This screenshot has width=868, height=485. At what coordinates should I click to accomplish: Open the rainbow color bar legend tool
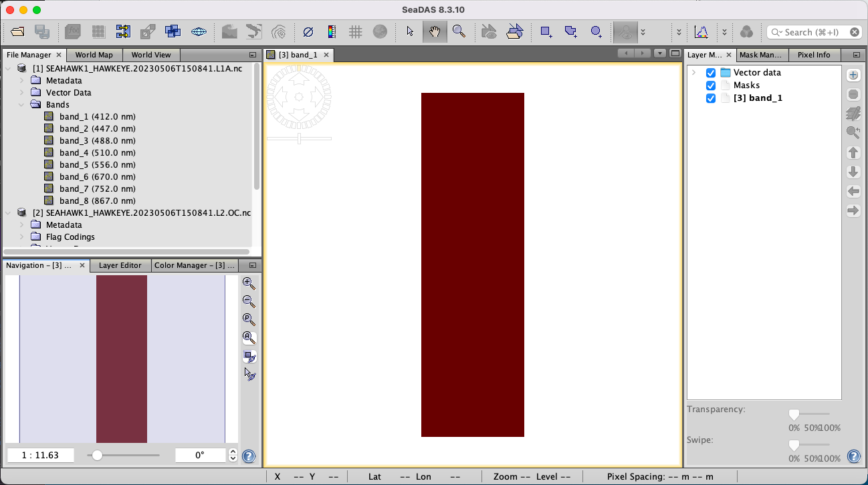[331, 31]
